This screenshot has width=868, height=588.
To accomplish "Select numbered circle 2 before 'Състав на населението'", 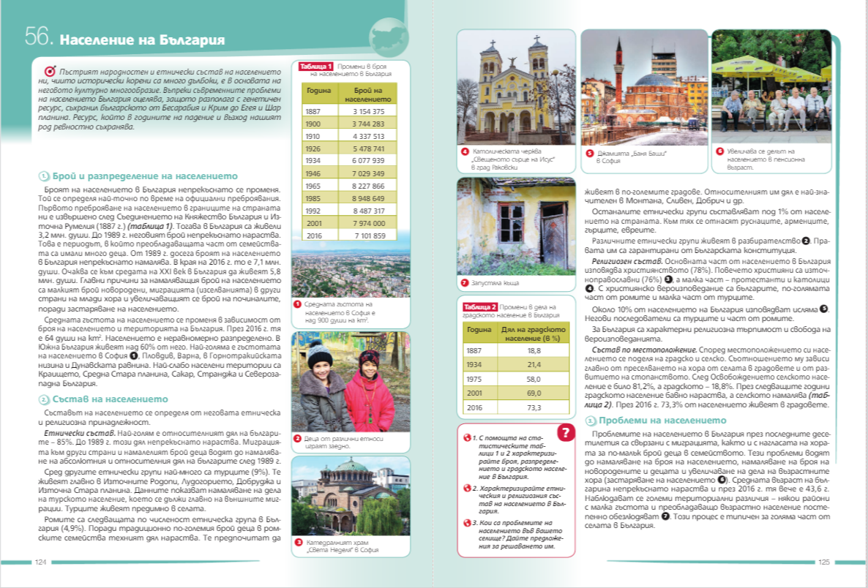I will [43, 399].
